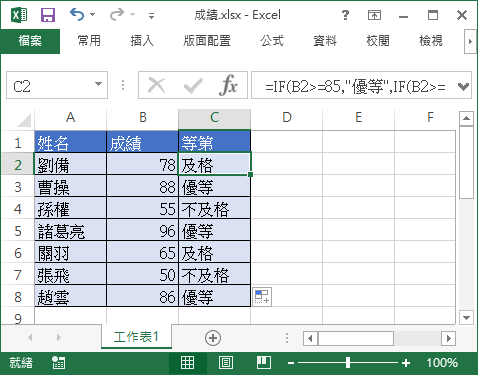Undo the last action
This screenshot has height=375, width=478.
(x=77, y=15)
